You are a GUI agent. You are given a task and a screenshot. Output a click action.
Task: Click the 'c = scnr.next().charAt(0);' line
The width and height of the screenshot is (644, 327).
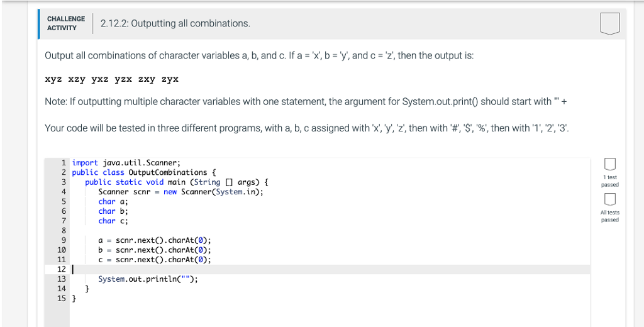point(155,260)
